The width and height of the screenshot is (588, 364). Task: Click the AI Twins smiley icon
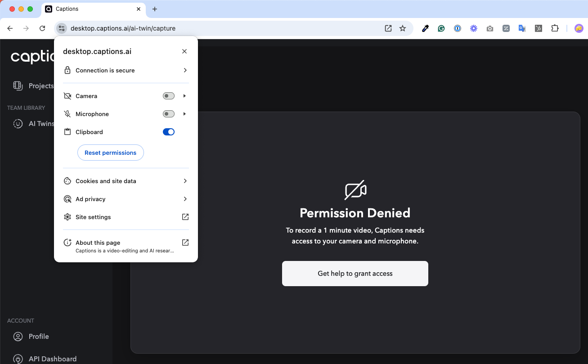(x=18, y=123)
